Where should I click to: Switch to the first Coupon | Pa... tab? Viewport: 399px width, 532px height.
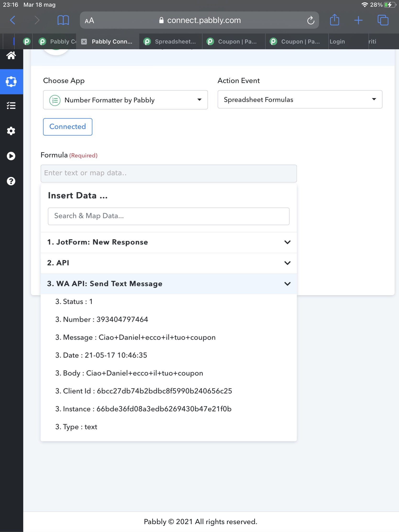234,42
